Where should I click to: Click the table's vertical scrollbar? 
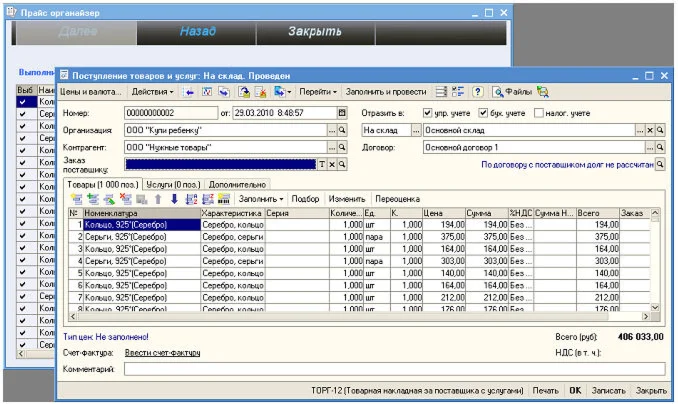coord(656,260)
